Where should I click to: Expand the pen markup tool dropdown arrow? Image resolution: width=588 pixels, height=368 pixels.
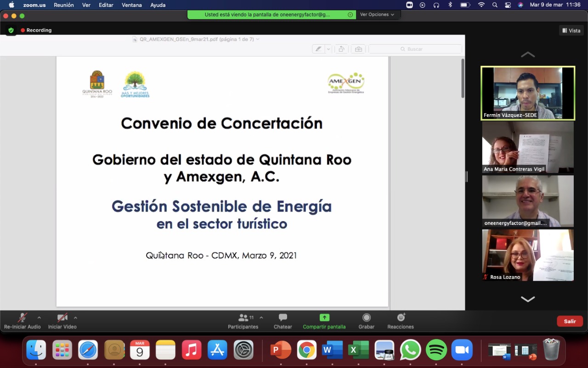pos(328,49)
